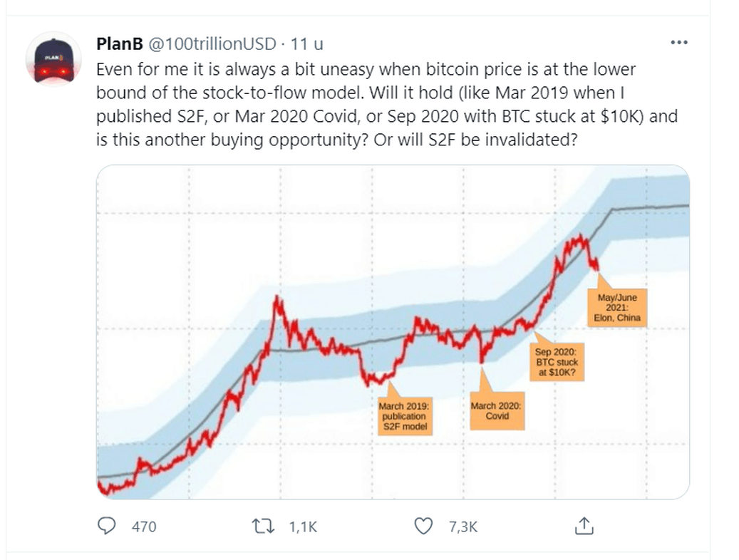The width and height of the screenshot is (739, 560).
Task: Open the share icon below the tweet
Action: click(x=584, y=526)
